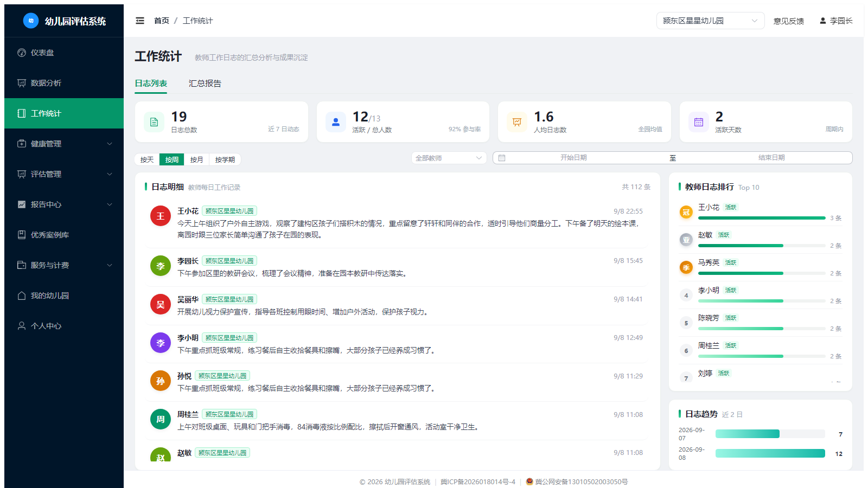The image size is (868, 488).
Task: Open 工作统计 in the sidebar menu
Action: tap(64, 113)
